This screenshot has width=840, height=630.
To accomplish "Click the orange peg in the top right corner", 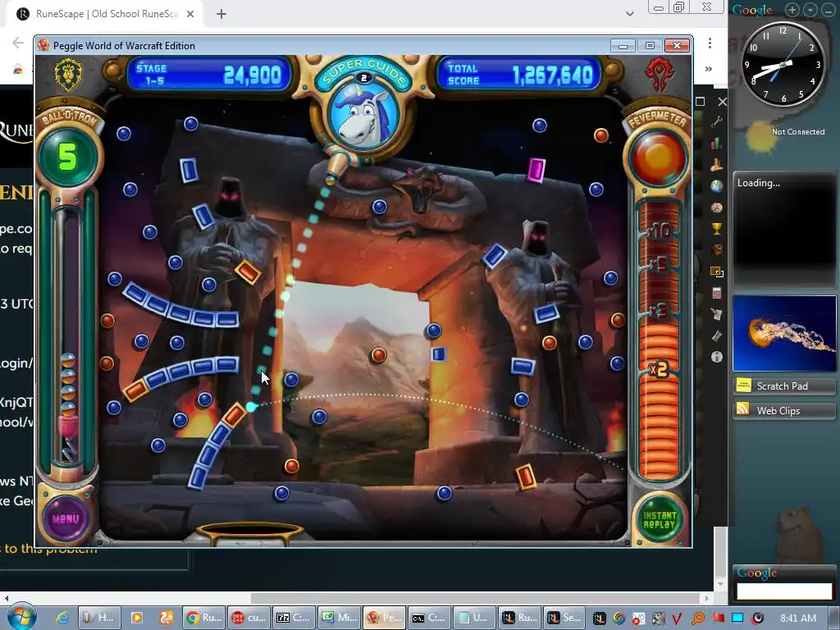I will (601, 135).
